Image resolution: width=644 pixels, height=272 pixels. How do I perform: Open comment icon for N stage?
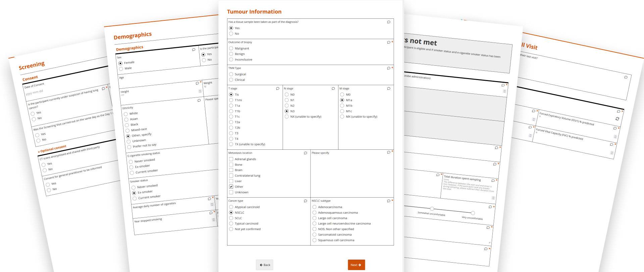click(333, 89)
